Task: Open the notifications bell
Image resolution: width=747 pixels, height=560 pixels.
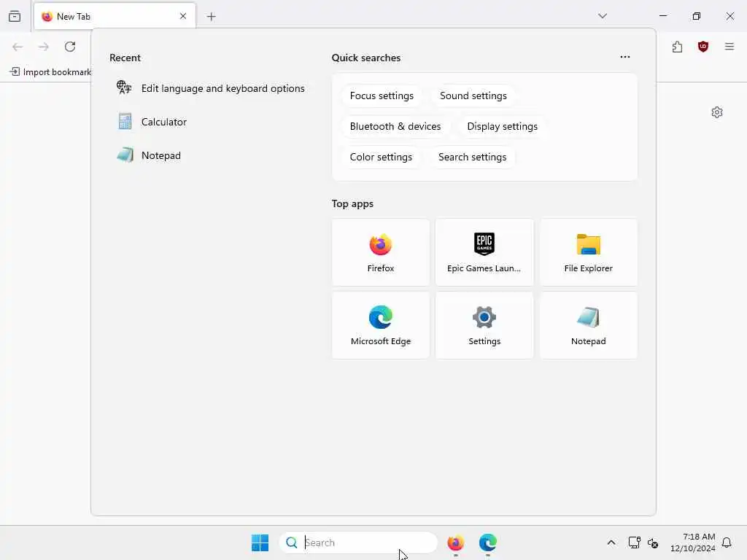Action: click(727, 542)
